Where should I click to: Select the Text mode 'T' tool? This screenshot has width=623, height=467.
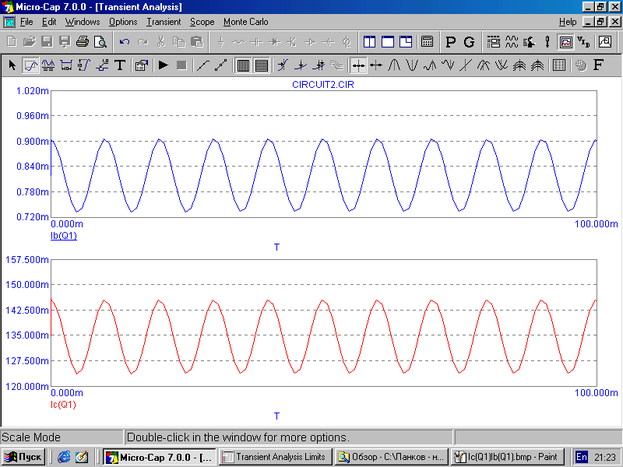(x=119, y=66)
